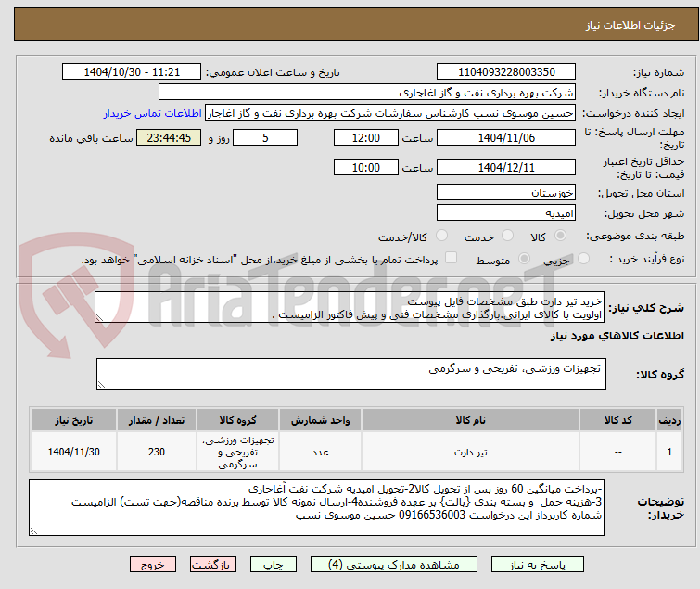The image size is (700, 589).
Task: Click the چاپ print button
Action: tap(274, 565)
